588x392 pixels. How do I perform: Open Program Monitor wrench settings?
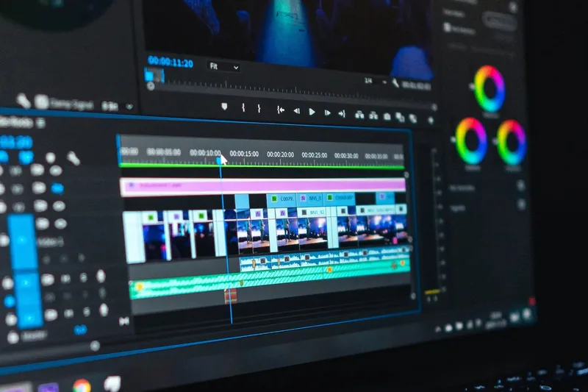click(x=395, y=83)
